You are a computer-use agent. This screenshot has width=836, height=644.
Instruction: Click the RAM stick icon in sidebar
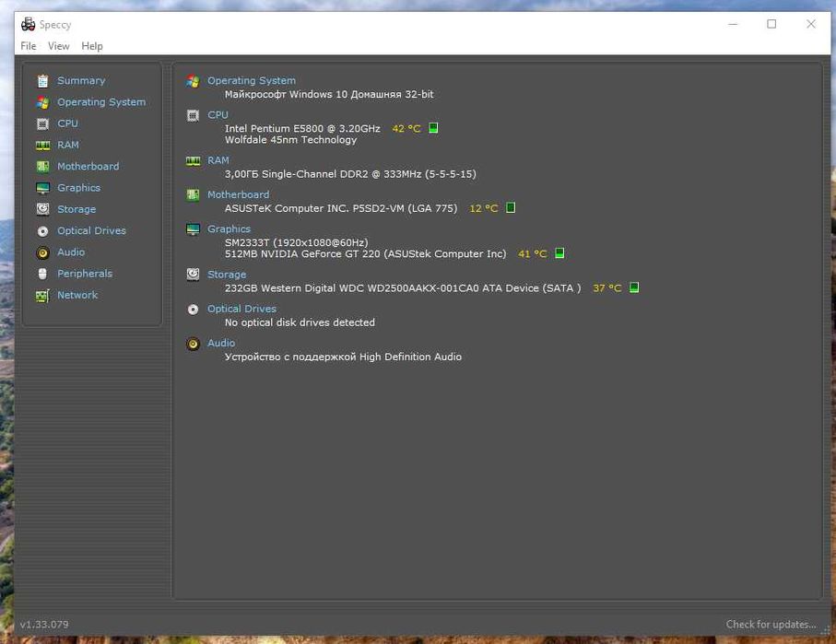pyautogui.click(x=42, y=145)
